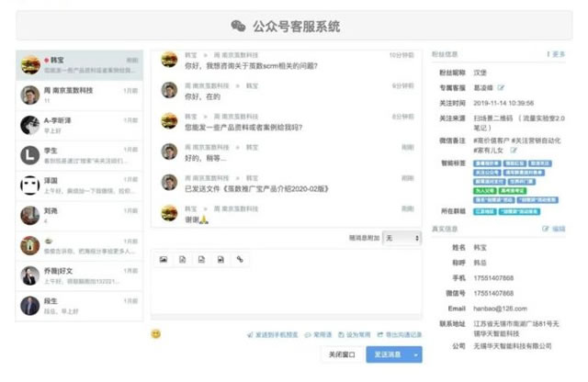The width and height of the screenshot is (588, 382).
Task: Click the reply 好的，稍等...
Action: pyautogui.click(x=206, y=158)
